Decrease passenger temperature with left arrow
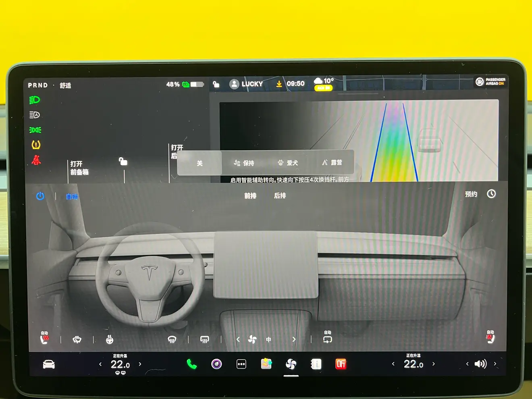Image resolution: width=532 pixels, height=399 pixels. point(393,364)
